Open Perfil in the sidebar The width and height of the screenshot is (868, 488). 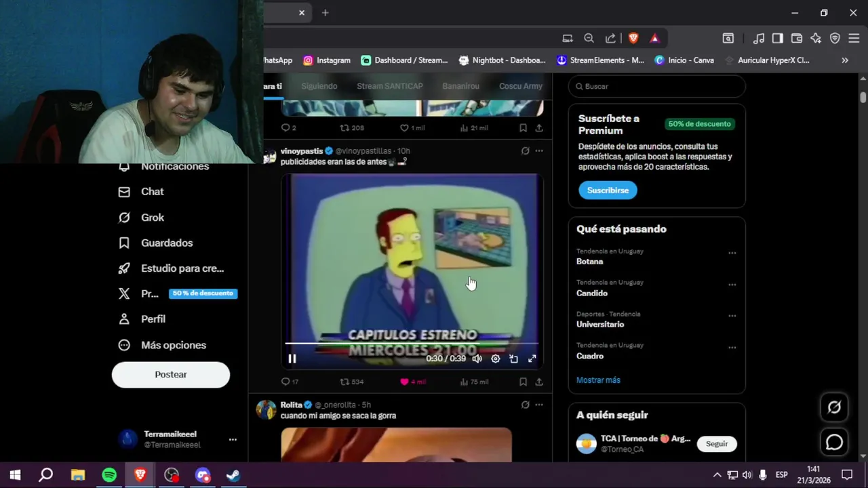point(142,319)
